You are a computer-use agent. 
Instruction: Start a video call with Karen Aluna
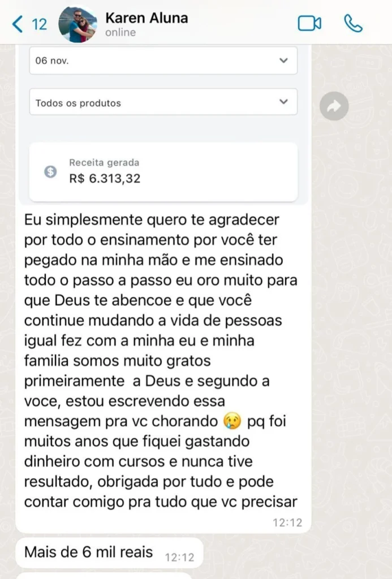(309, 23)
